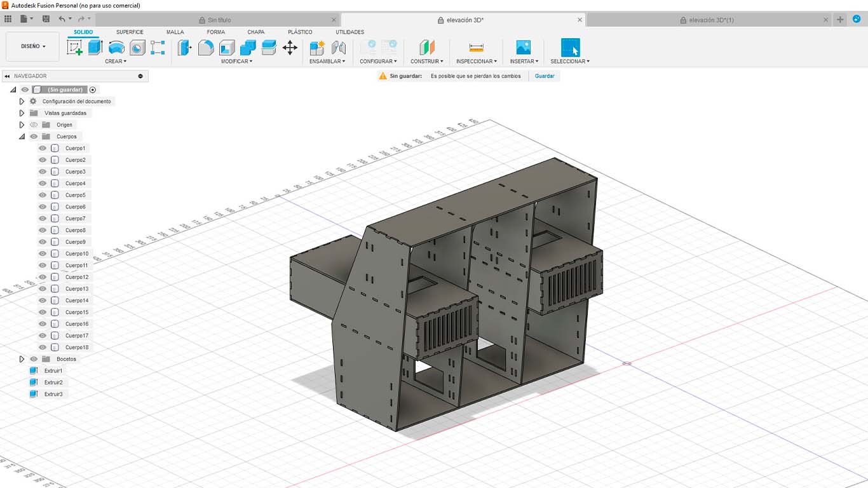Close the Sin título document tab

tap(335, 20)
